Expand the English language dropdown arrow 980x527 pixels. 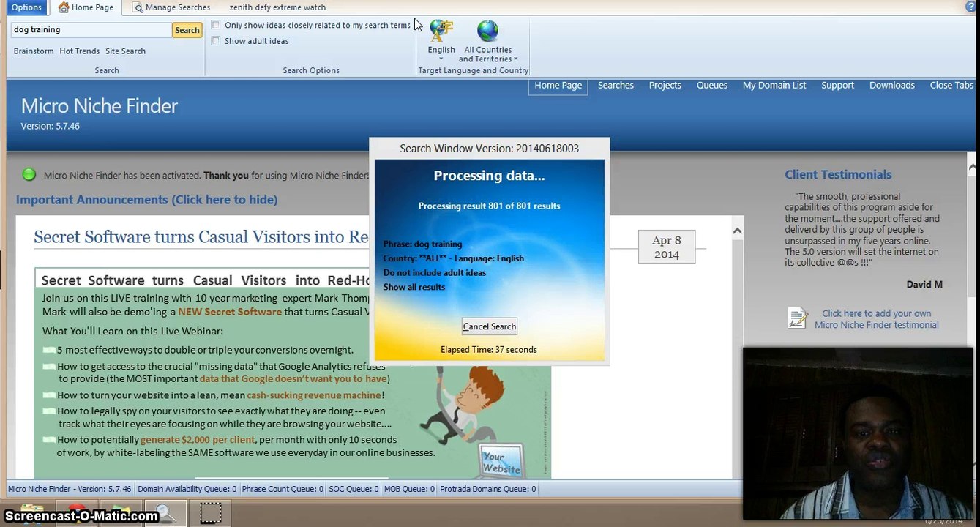[x=441, y=59]
